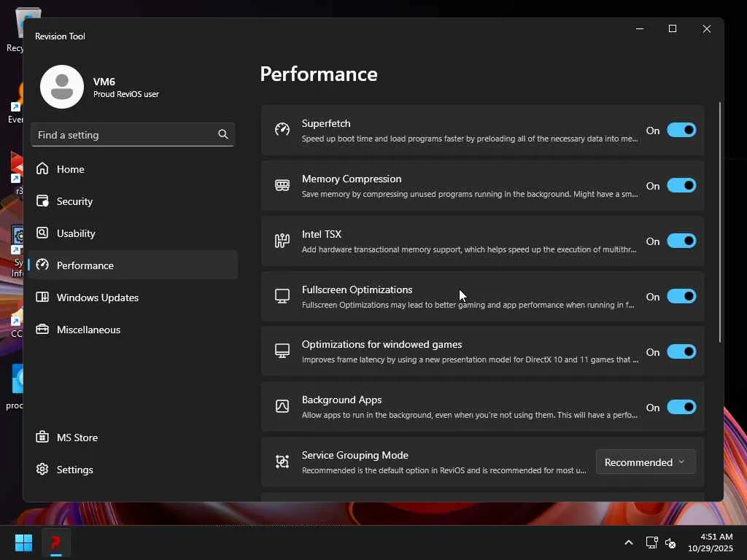Show hidden system tray icons chevron

pyautogui.click(x=628, y=542)
